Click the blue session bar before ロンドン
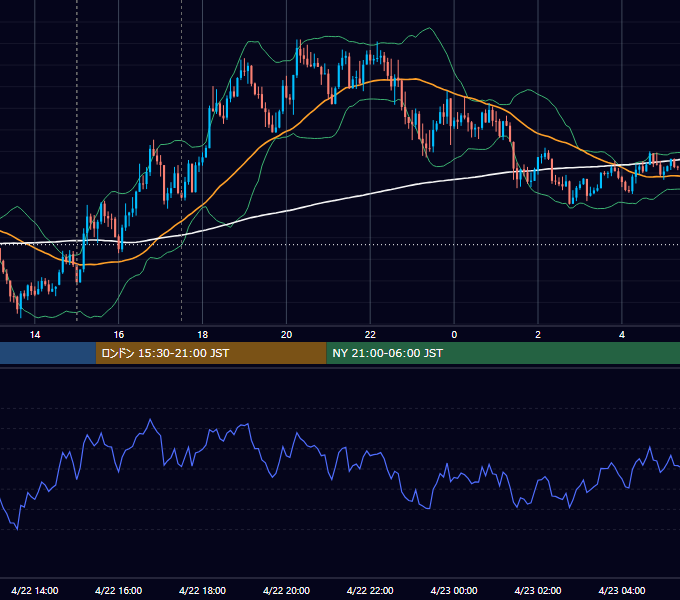680x600 pixels. click(x=48, y=353)
